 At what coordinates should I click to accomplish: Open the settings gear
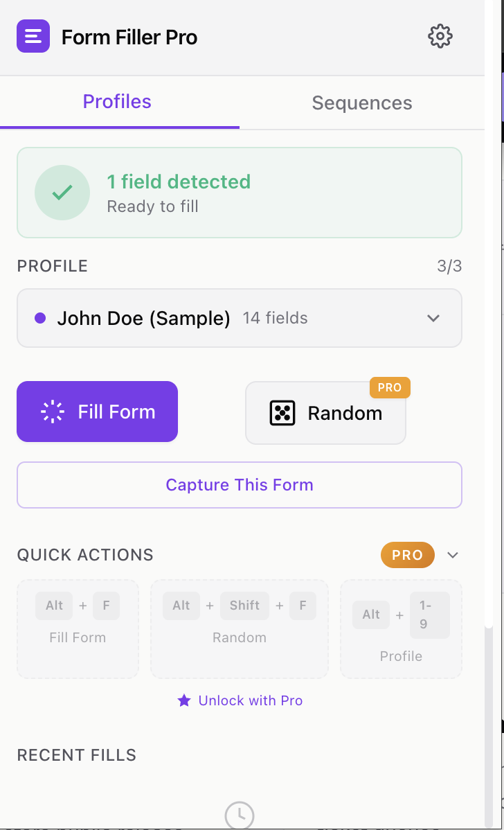click(x=440, y=36)
